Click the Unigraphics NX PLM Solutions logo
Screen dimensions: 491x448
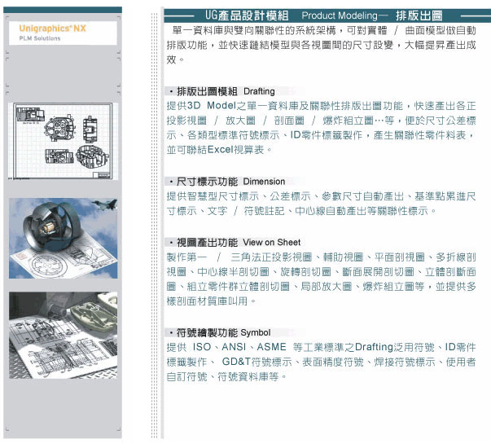(63, 33)
